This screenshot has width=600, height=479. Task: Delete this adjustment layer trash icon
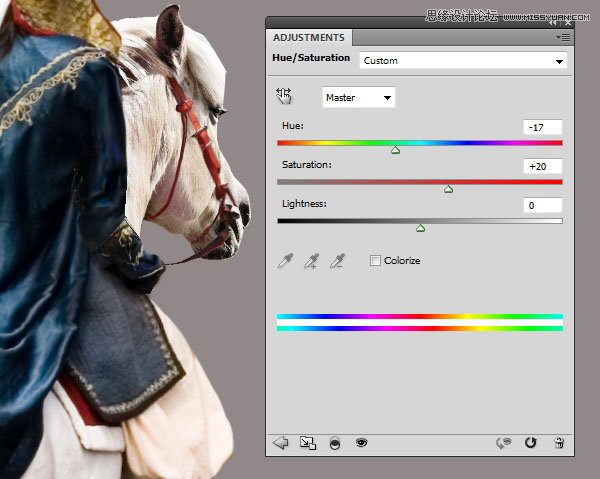coord(559,443)
